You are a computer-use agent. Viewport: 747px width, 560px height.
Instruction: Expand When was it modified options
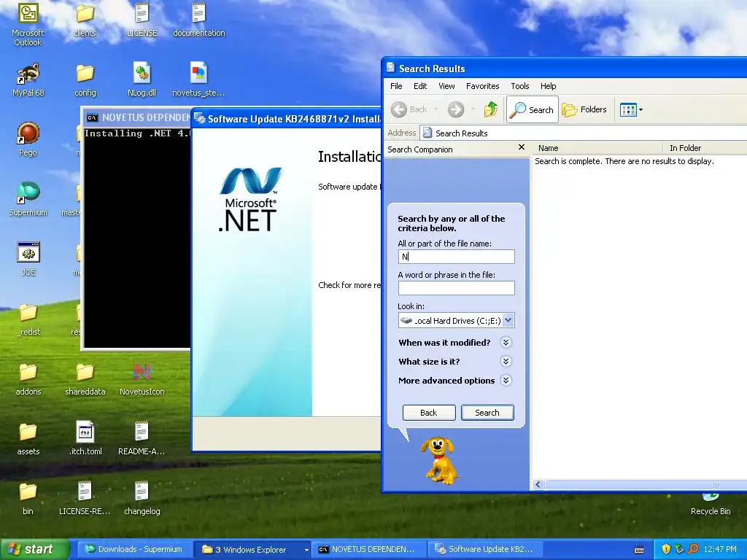pos(506,343)
